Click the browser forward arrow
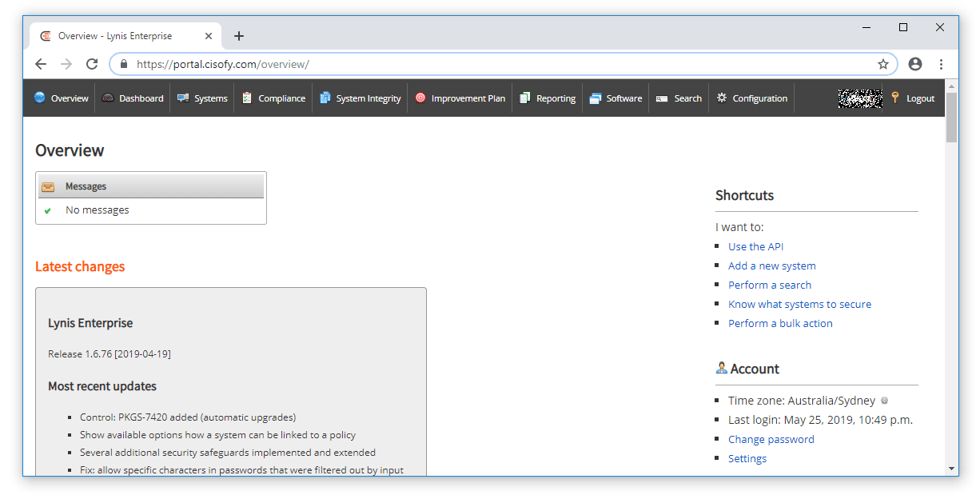 click(66, 64)
